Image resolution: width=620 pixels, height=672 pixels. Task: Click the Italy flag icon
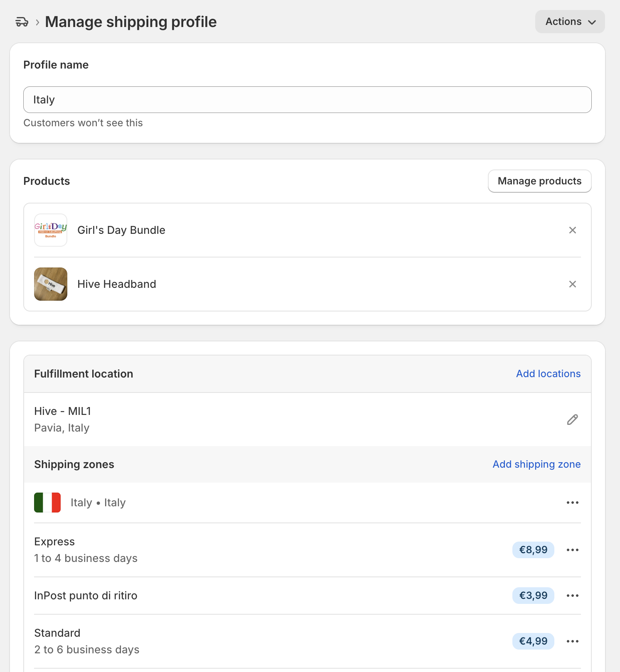[x=47, y=503]
